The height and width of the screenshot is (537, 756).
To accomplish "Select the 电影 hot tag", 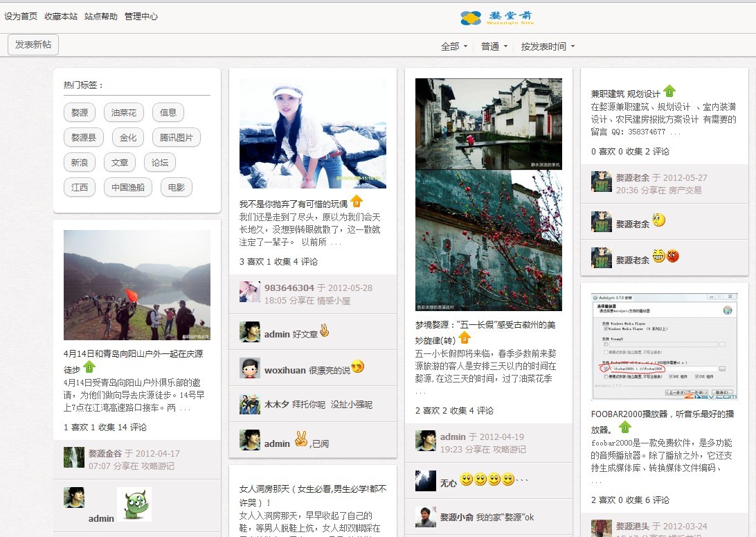I will [x=176, y=187].
